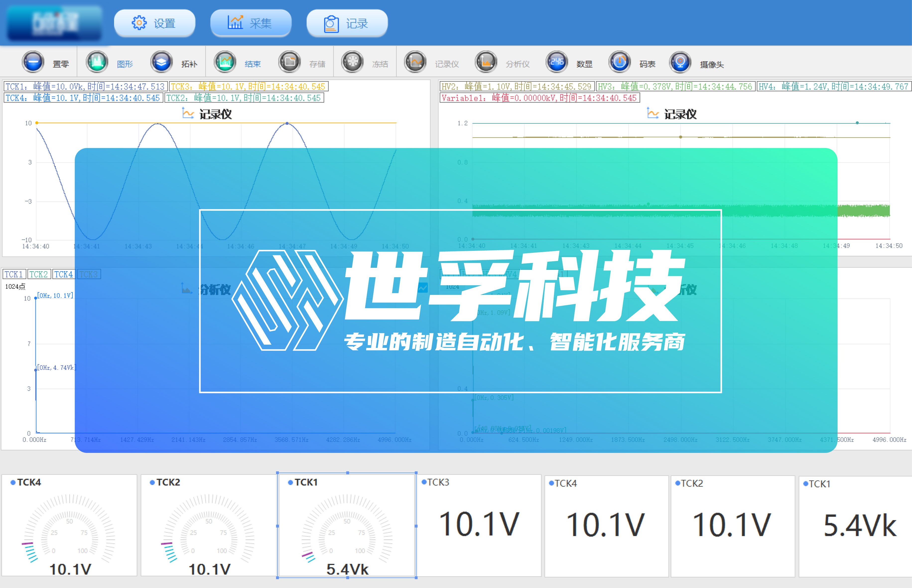912x588 pixels.
Task: Click the 图形 graph icon
Action: tap(97, 62)
